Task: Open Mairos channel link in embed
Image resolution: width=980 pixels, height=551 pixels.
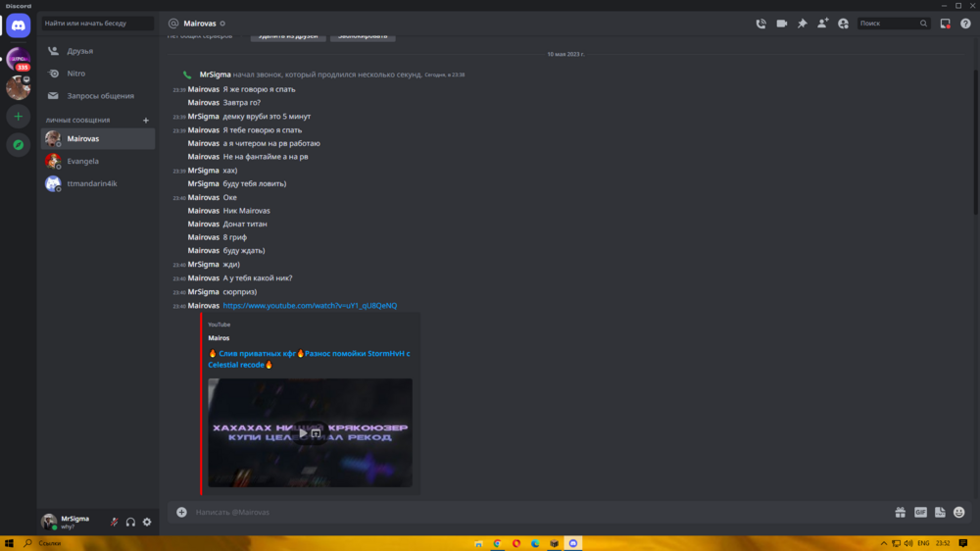Action: 219,338
